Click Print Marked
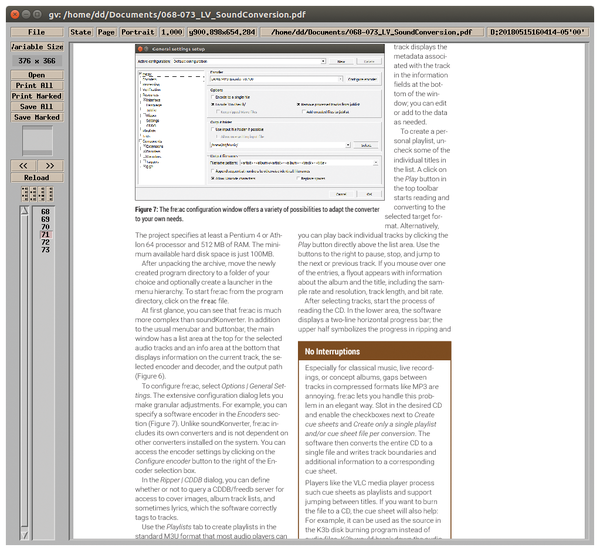 pyautogui.click(x=37, y=96)
